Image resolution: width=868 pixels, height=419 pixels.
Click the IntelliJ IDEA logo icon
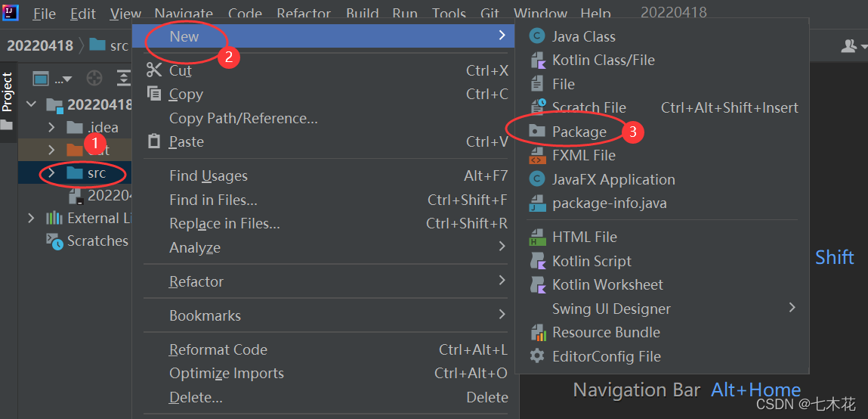coord(11,12)
